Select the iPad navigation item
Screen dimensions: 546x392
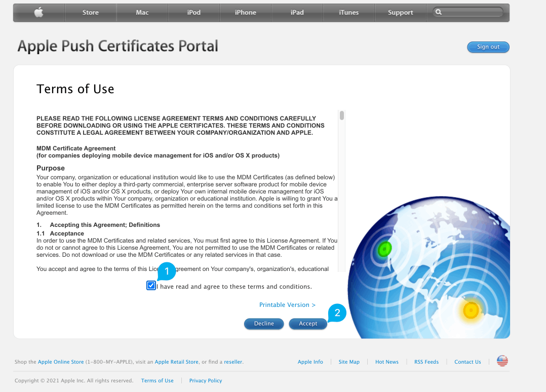297,13
